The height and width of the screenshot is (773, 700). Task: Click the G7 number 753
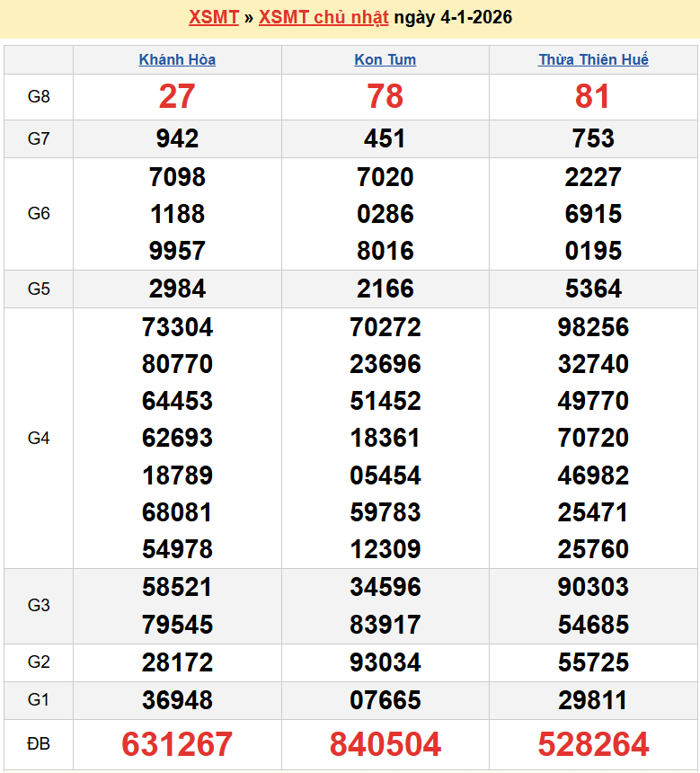(593, 138)
